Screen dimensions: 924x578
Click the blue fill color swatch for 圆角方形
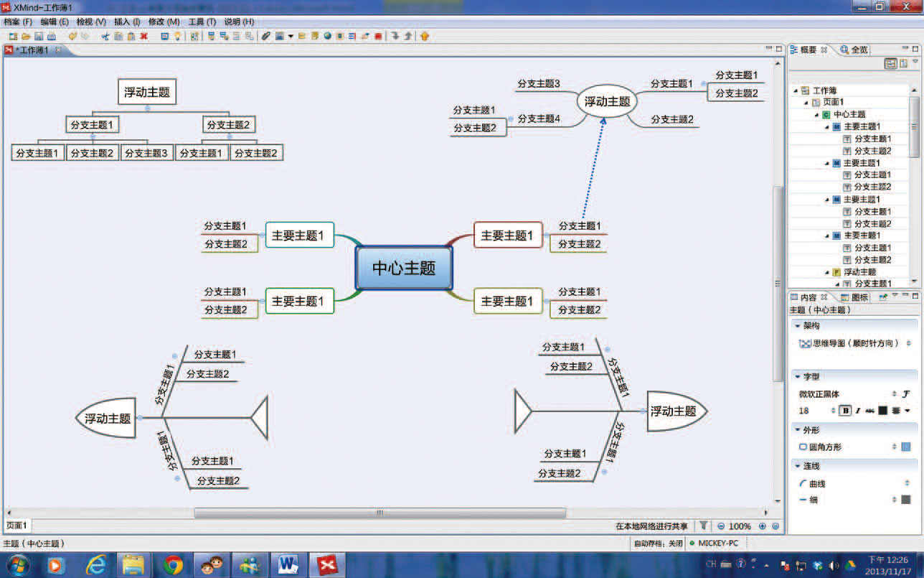click(x=906, y=447)
